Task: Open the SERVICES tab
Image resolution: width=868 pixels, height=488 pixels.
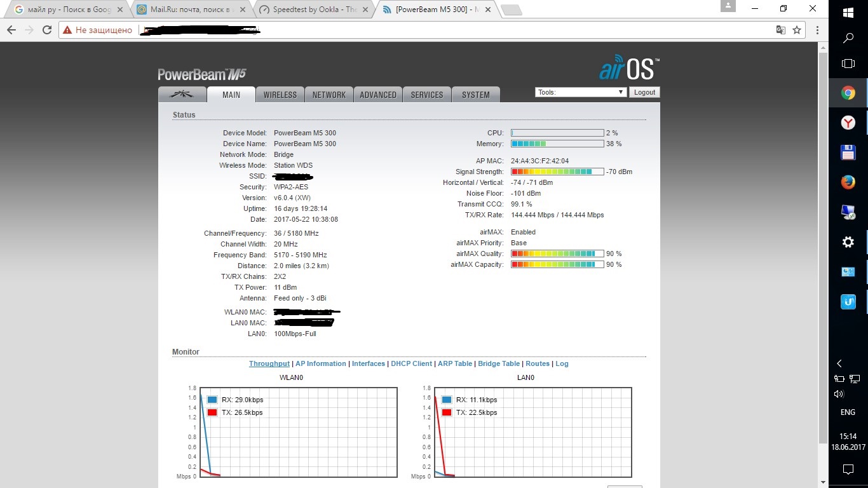Action: pyautogui.click(x=427, y=95)
